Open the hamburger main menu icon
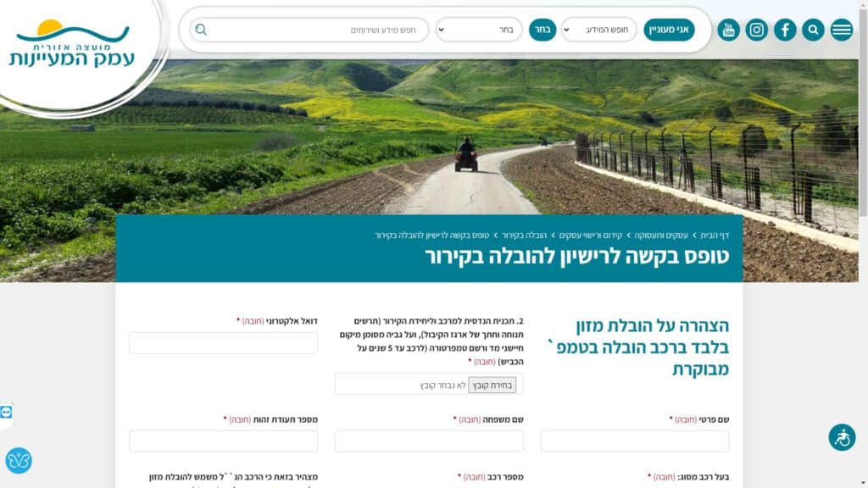 (842, 30)
